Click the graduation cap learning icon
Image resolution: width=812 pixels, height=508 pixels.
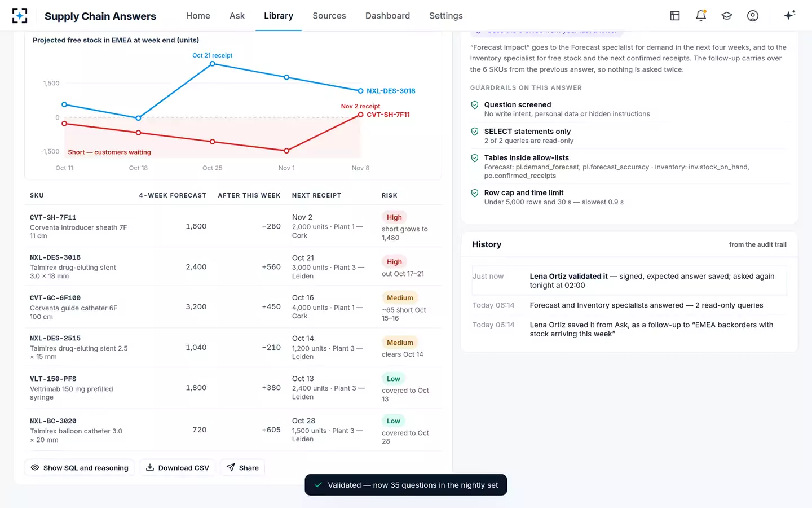click(x=727, y=16)
